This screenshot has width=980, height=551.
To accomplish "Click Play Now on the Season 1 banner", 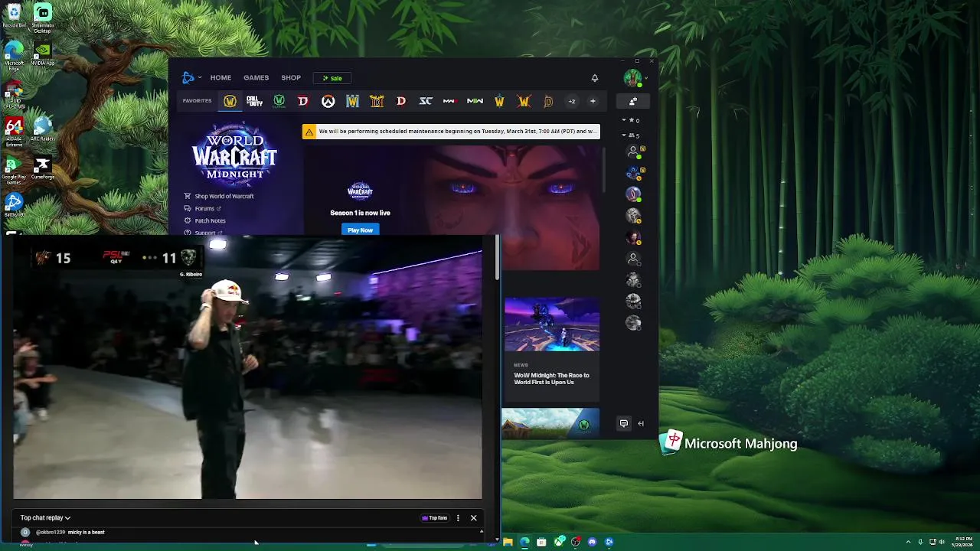I will tap(360, 230).
